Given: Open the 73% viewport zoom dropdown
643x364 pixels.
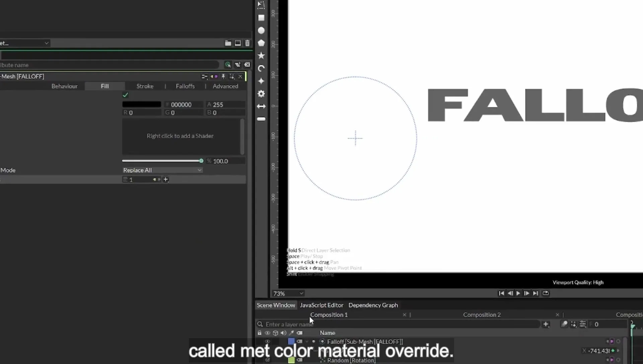Looking at the screenshot, I should pos(288,293).
